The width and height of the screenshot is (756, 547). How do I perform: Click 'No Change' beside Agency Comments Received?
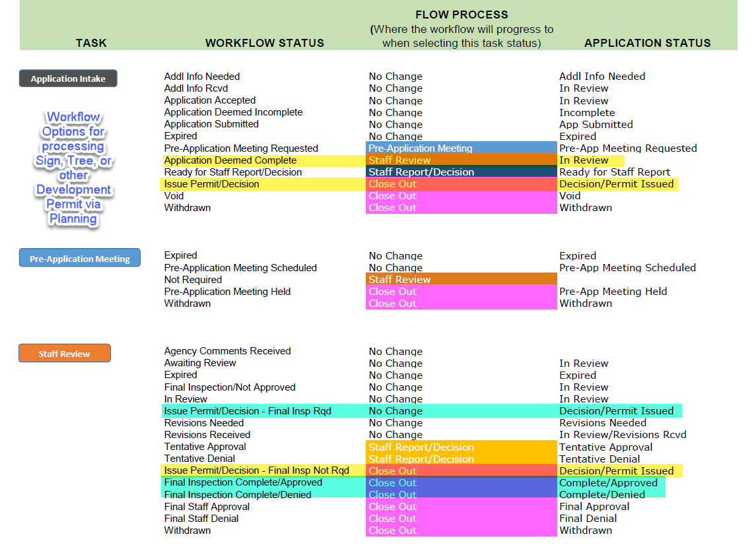click(x=395, y=352)
